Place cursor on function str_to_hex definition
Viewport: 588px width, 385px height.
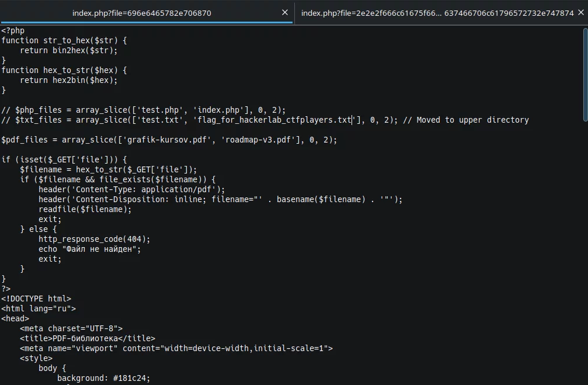pyautogui.click(x=64, y=40)
